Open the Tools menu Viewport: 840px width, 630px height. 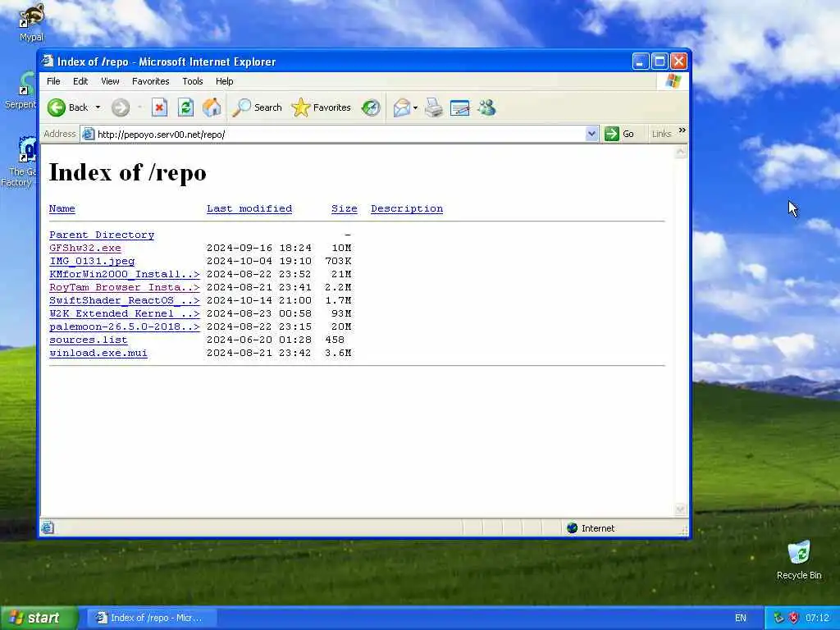point(192,81)
